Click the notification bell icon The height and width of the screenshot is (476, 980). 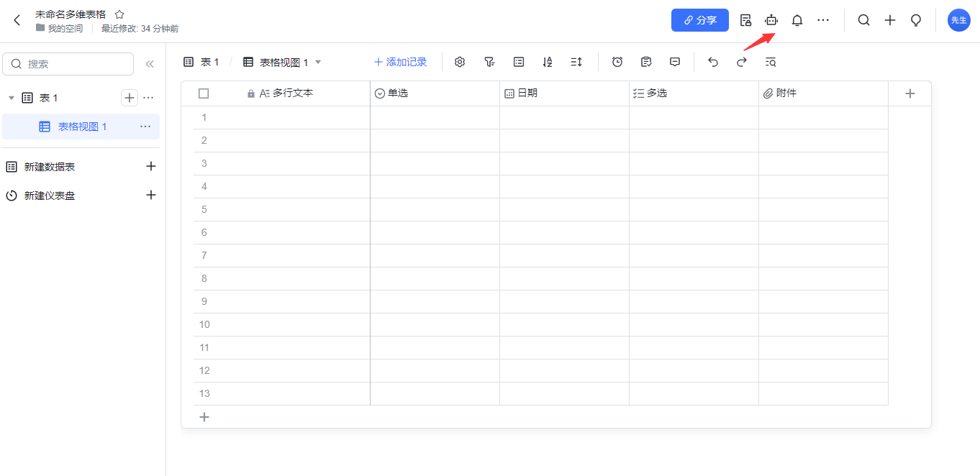point(797,20)
